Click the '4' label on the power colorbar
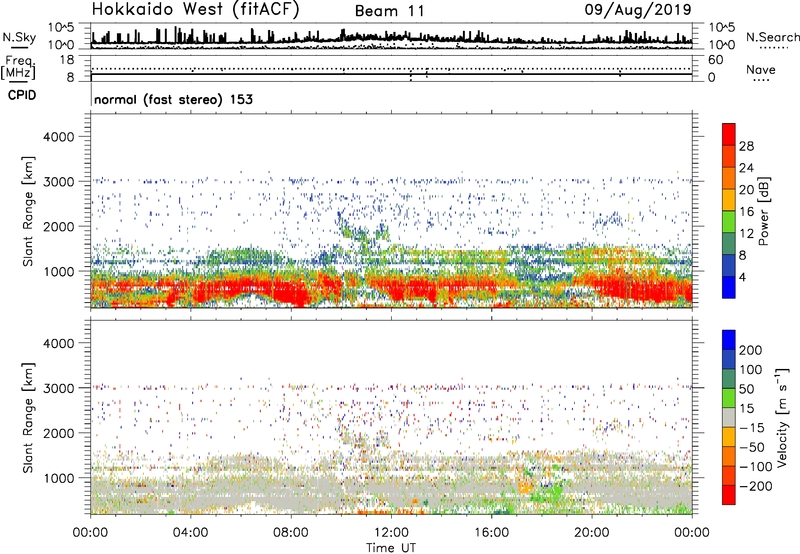Image resolution: width=800 pixels, height=554 pixels. click(742, 277)
